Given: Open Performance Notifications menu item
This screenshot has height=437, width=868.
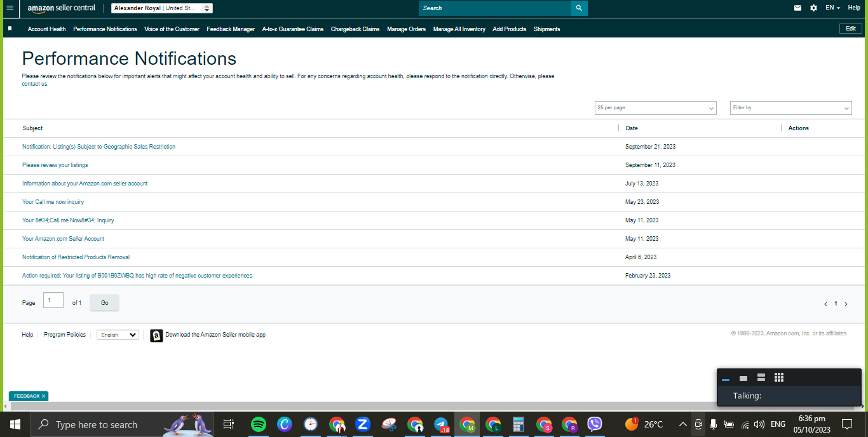Looking at the screenshot, I should click(105, 29).
